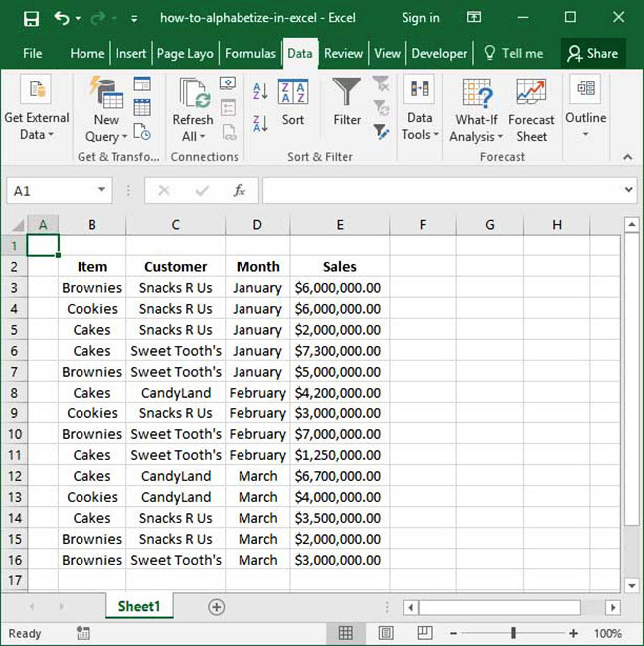
Task: Click the Customer header cell
Action: point(176,267)
